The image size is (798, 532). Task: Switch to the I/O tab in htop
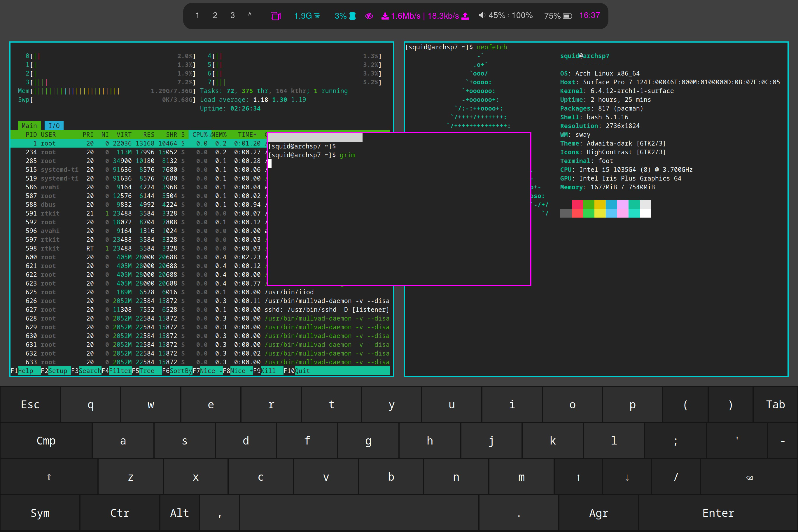pos(54,126)
